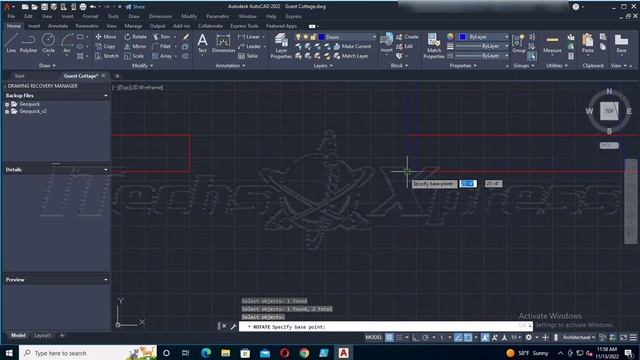Insert a Table
The image size is (640, 360).
click(x=248, y=56)
